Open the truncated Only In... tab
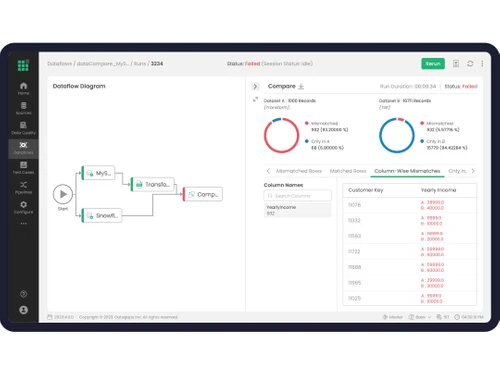The width and height of the screenshot is (500, 375). click(457, 171)
